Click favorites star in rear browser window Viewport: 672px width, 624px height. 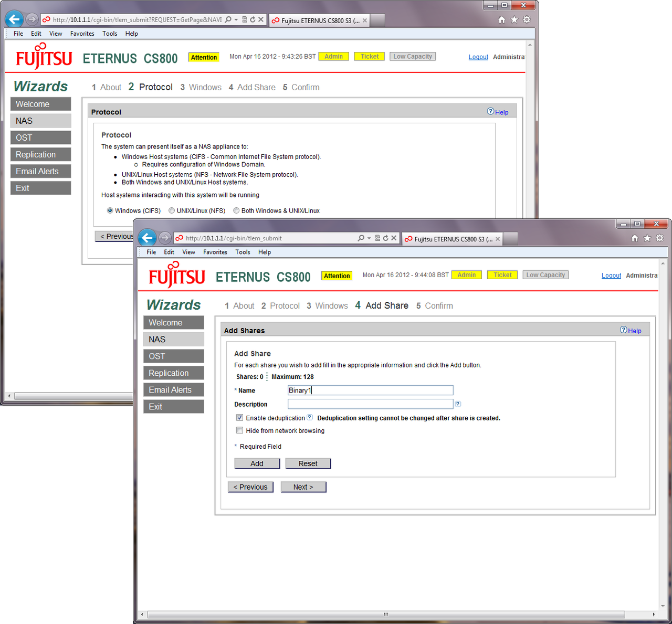(514, 19)
